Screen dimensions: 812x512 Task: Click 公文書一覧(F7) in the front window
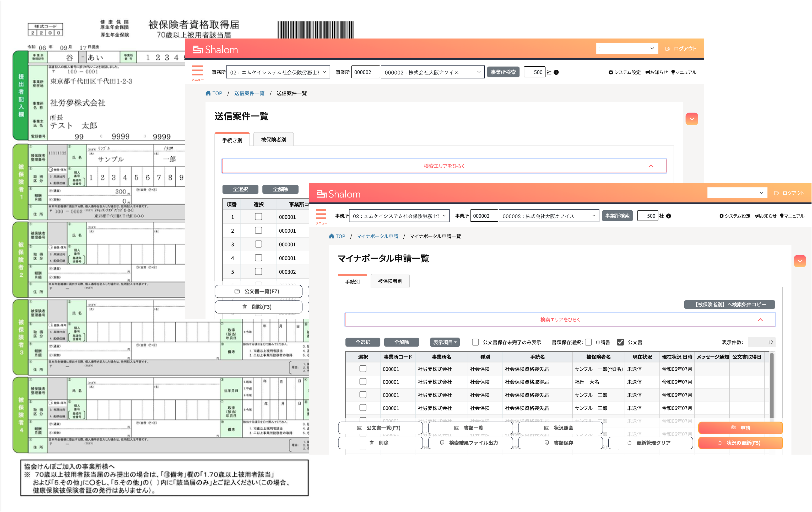pos(380,428)
